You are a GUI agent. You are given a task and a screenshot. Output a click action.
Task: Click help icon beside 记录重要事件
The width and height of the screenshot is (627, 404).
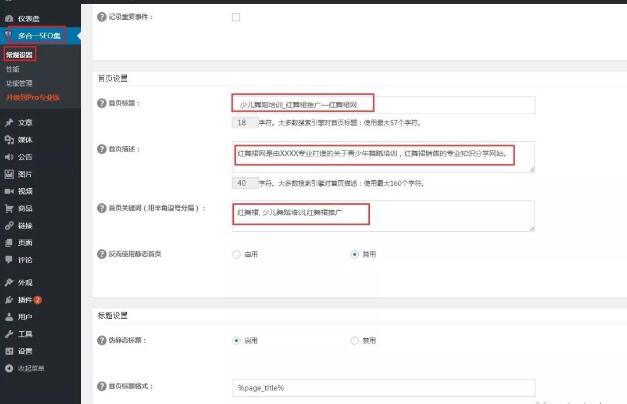point(102,17)
